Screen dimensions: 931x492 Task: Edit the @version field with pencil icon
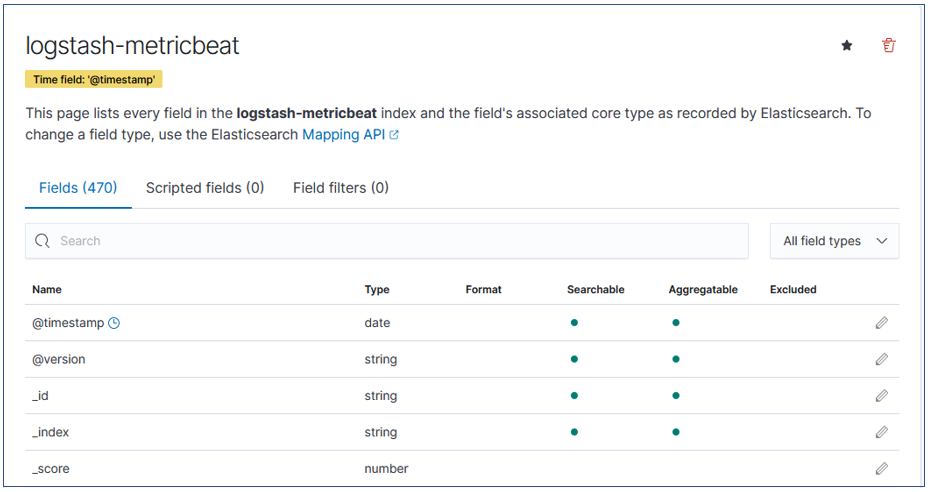coord(882,359)
